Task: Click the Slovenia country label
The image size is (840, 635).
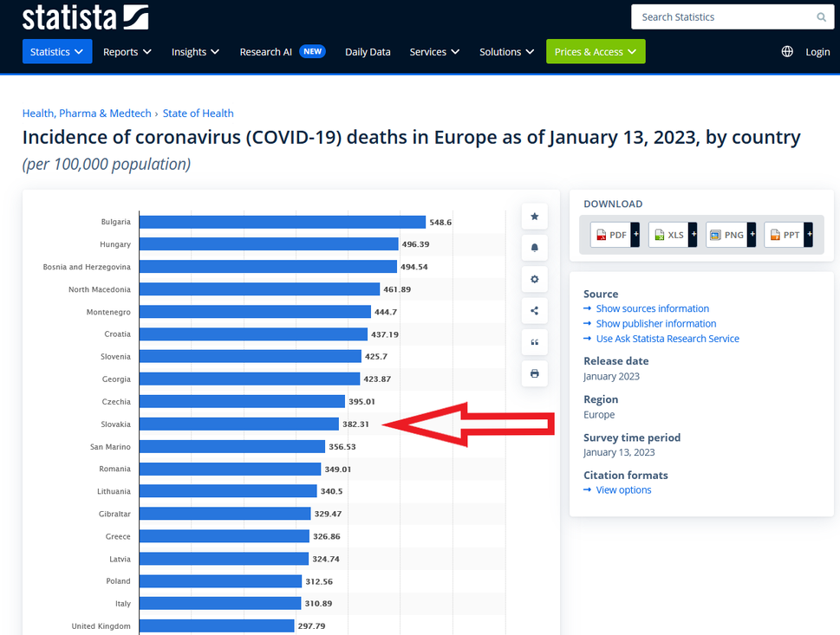Action: 115,357
